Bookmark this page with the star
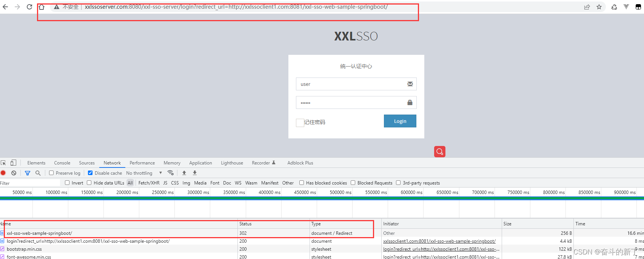 [x=599, y=7]
